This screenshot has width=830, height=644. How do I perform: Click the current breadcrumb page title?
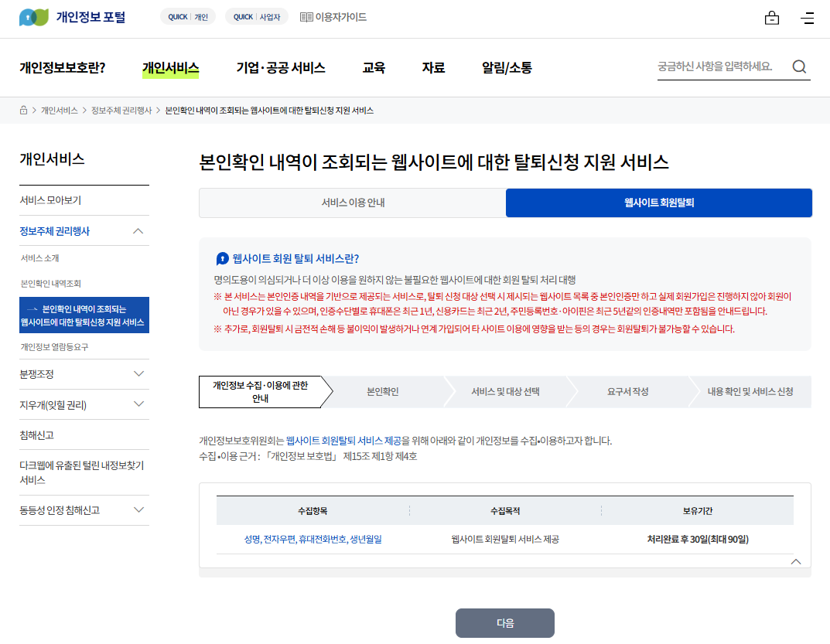269,110
